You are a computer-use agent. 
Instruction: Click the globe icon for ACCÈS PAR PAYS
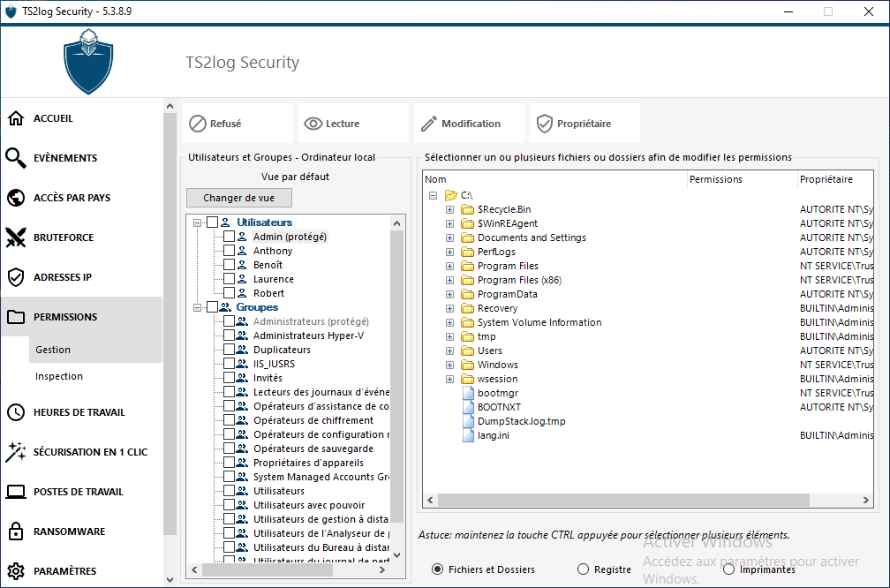[16, 198]
